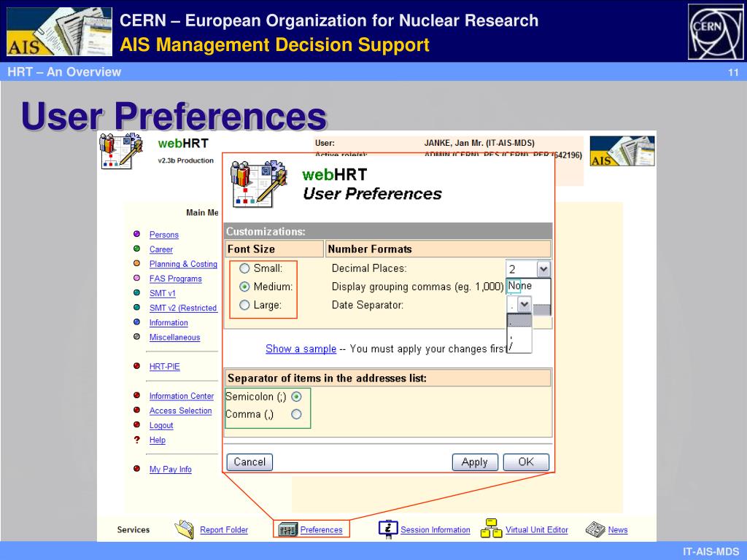Click the red bullet beside Information Center
Screen dimensions: 747x560
coord(136,395)
